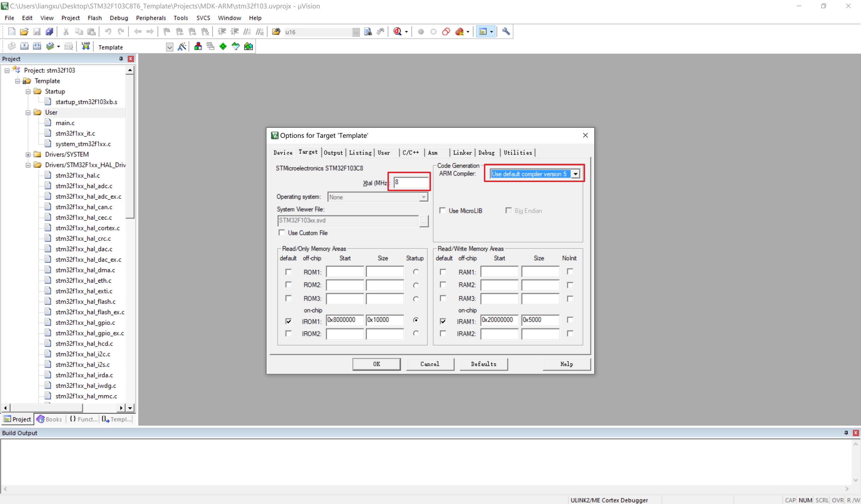Open the ARM Compiler version dropdown
861x504 pixels.
tap(575, 174)
